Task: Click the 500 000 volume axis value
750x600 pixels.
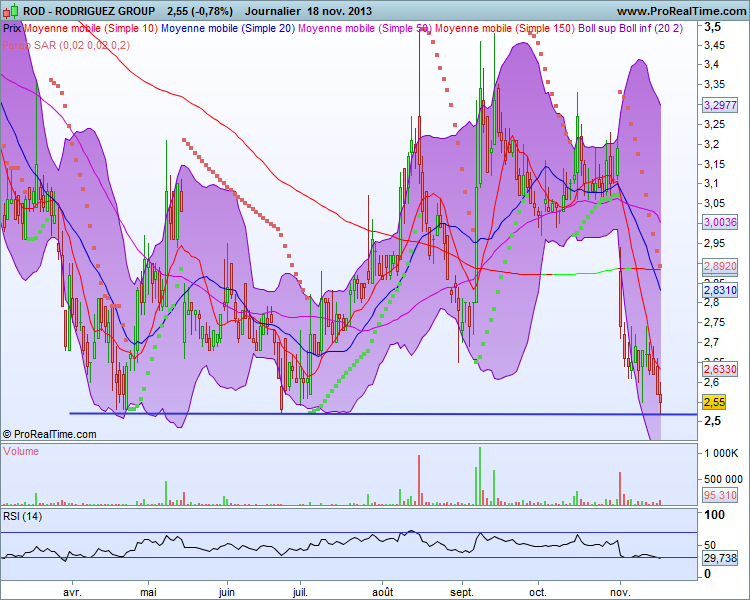Action: coord(723,479)
